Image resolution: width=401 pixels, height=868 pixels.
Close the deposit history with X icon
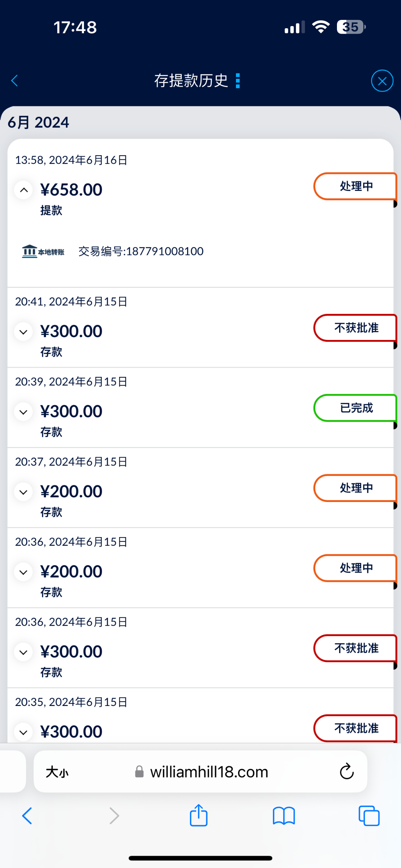(x=382, y=81)
